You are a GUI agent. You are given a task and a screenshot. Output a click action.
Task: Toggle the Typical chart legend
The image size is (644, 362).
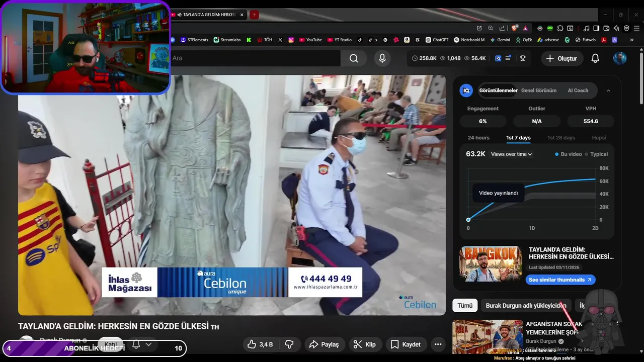tap(596, 154)
